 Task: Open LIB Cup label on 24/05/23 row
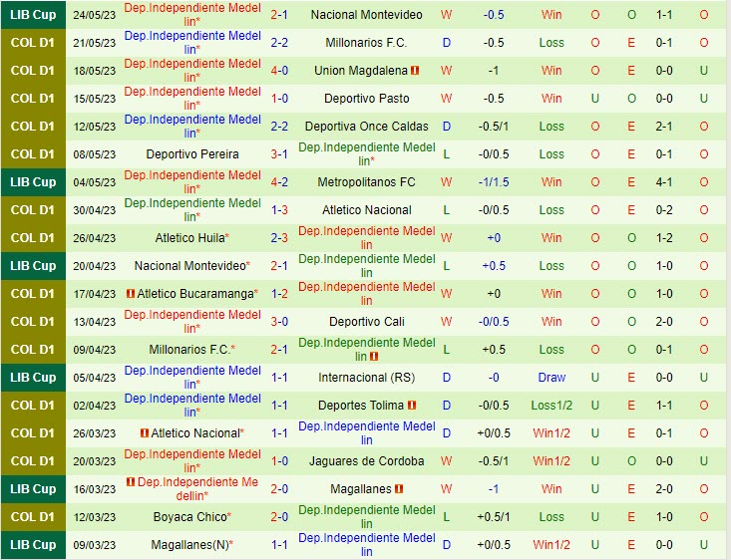[33, 14]
